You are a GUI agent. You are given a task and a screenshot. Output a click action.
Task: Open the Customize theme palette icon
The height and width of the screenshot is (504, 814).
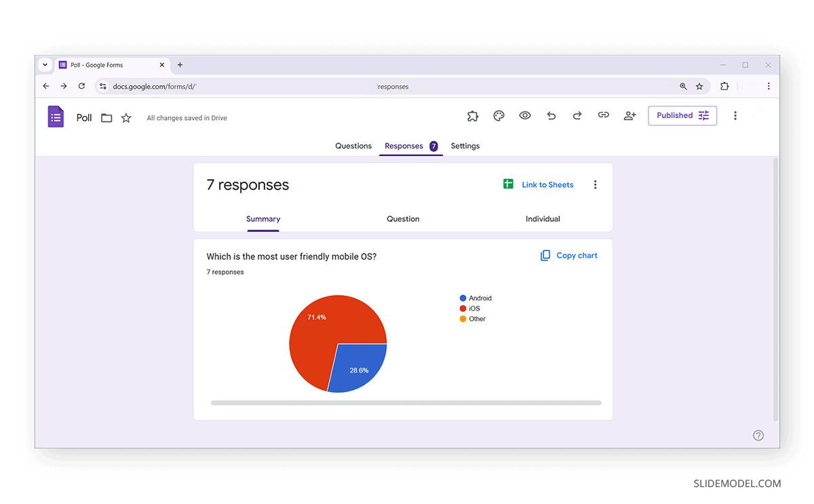tap(499, 116)
